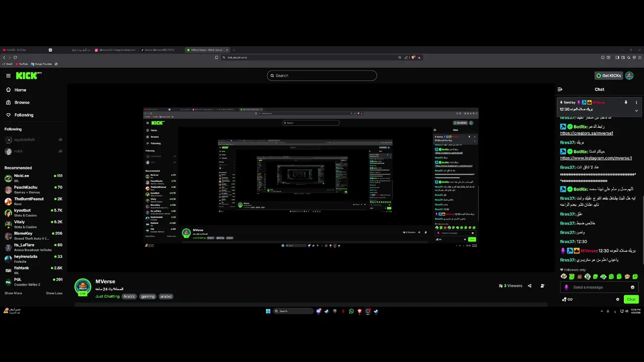Collapse the chat panel with the arrow icon

click(x=560, y=89)
